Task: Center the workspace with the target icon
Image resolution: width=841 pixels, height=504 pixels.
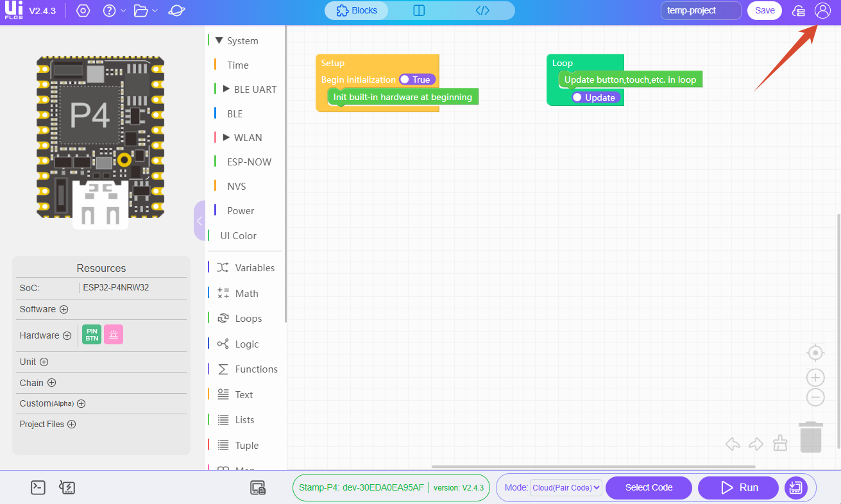Action: click(x=815, y=353)
